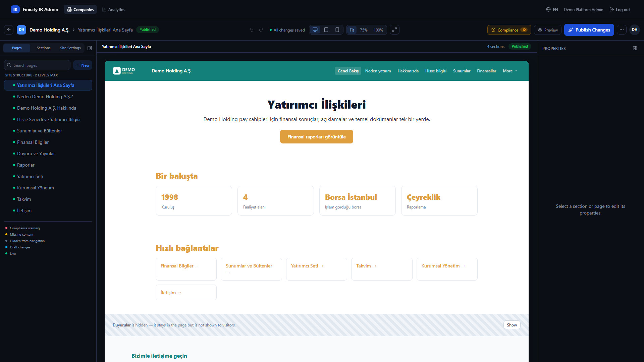Switch to the Pages tab
This screenshot has height=362, width=644.
click(17, 48)
